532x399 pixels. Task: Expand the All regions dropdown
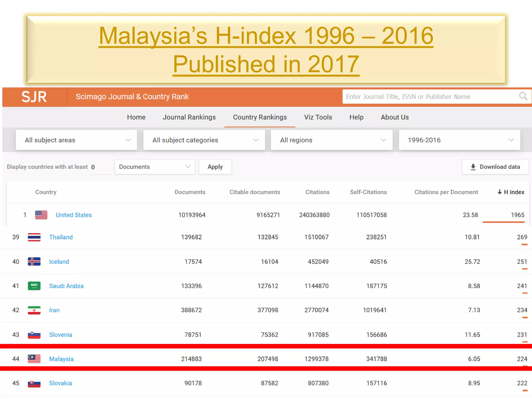pos(332,140)
